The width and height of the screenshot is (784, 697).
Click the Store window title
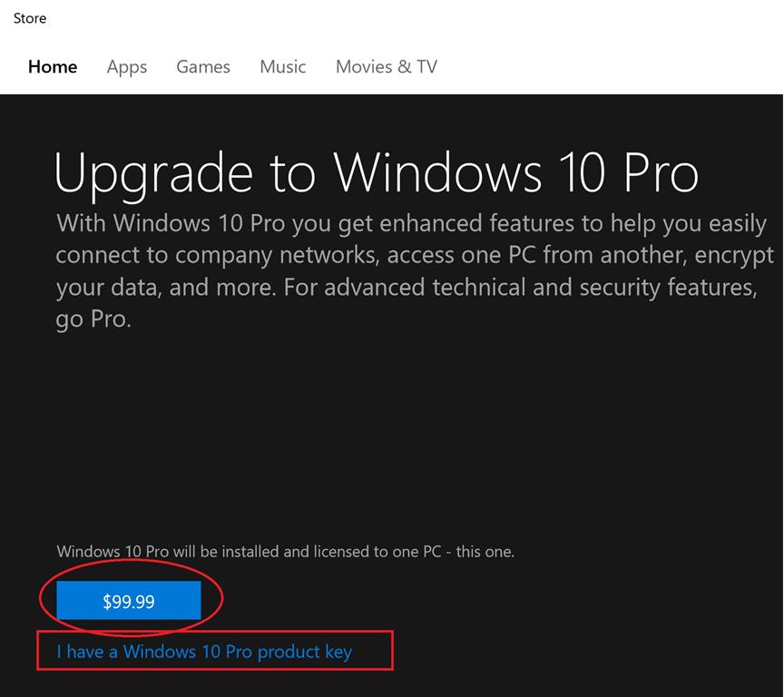30,18
